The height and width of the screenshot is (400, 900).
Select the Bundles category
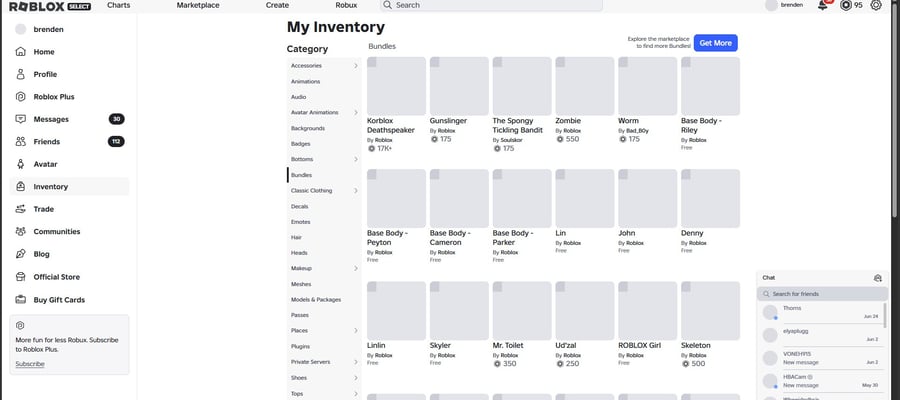(x=301, y=175)
